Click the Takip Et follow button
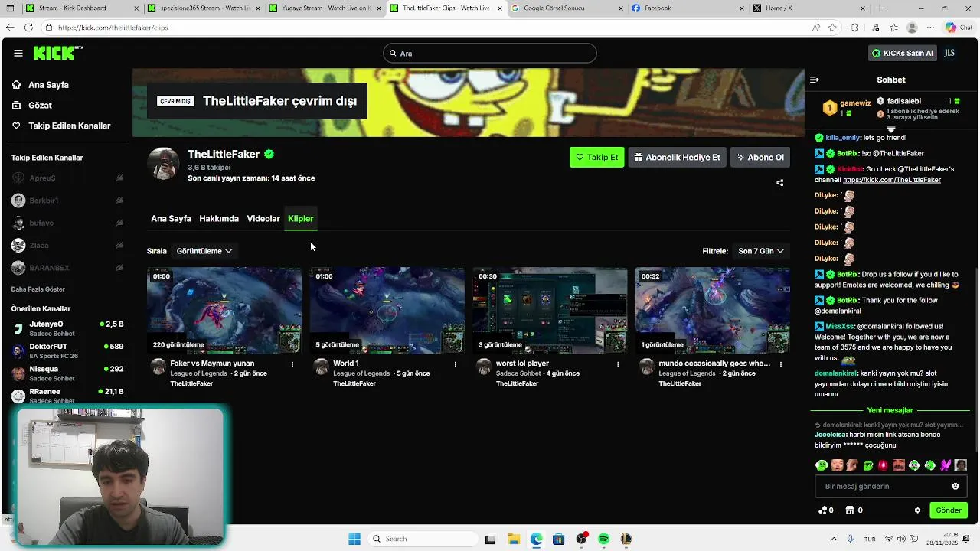980x551 pixels. [x=596, y=157]
